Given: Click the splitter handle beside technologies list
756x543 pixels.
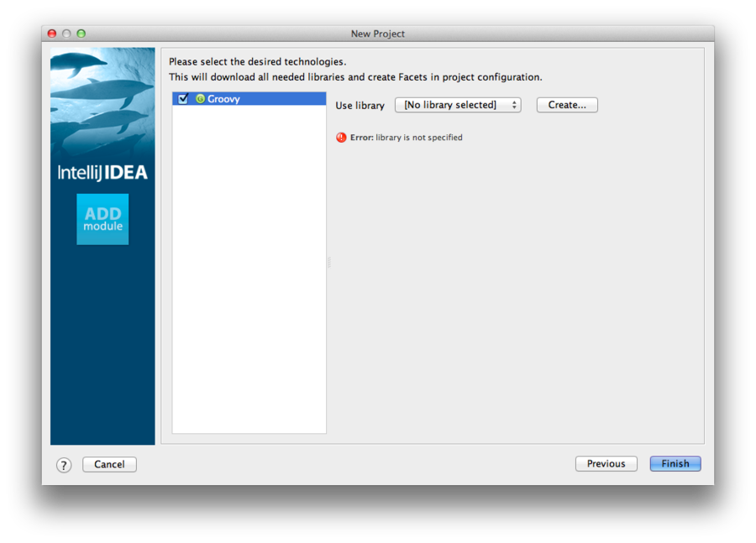Looking at the screenshot, I should 329,263.
